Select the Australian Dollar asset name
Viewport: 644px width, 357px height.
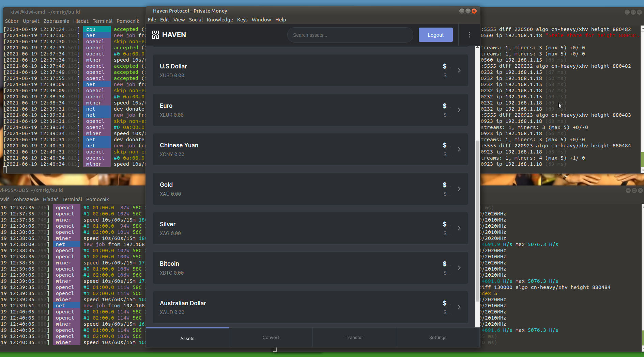click(x=183, y=303)
